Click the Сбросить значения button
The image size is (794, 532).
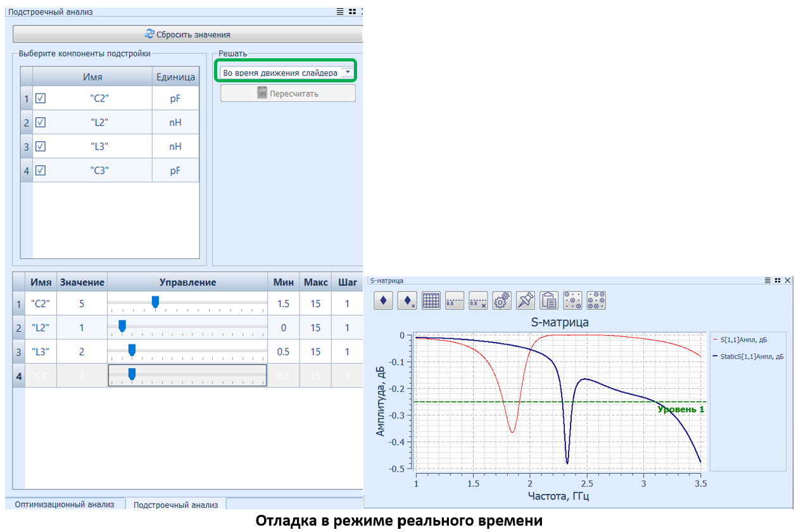click(x=187, y=34)
